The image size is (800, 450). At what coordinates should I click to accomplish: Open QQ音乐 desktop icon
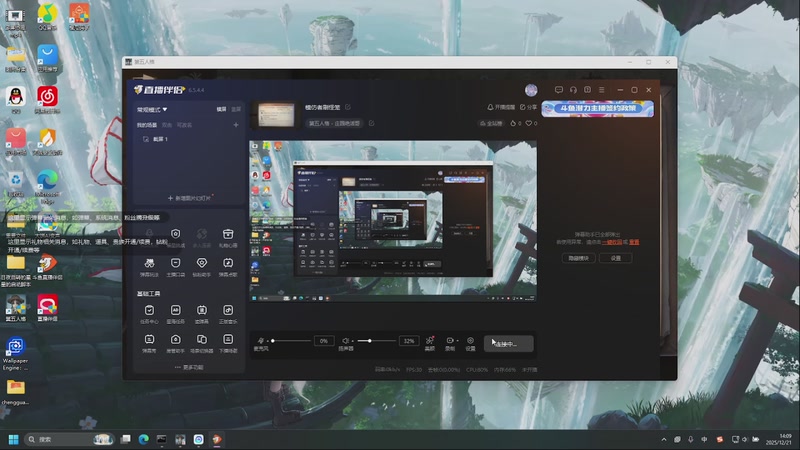pos(47,17)
